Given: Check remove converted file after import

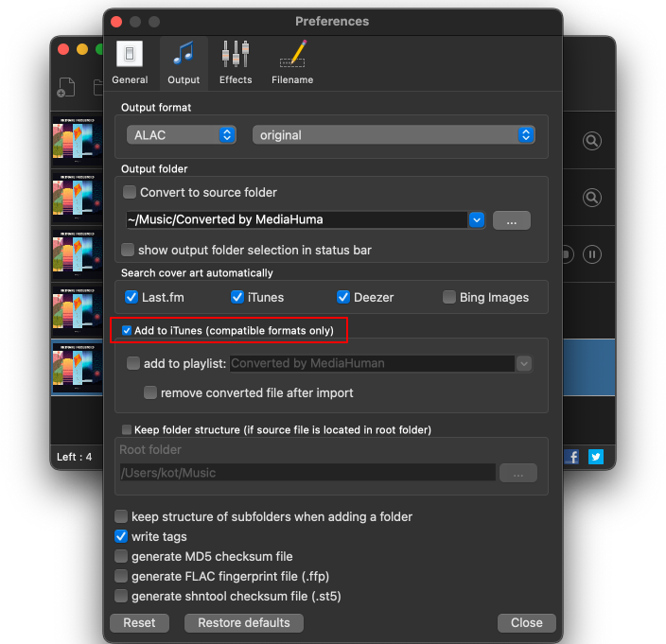Looking at the screenshot, I should tap(149, 392).
